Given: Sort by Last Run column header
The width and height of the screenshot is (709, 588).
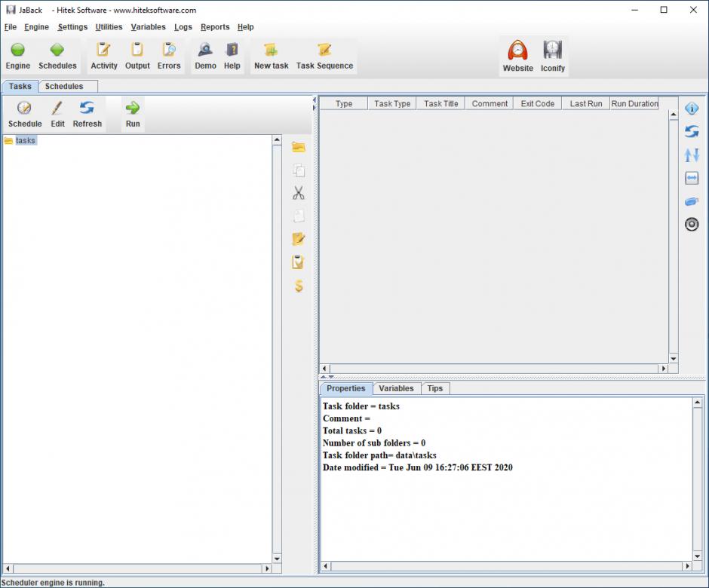Looking at the screenshot, I should (586, 103).
